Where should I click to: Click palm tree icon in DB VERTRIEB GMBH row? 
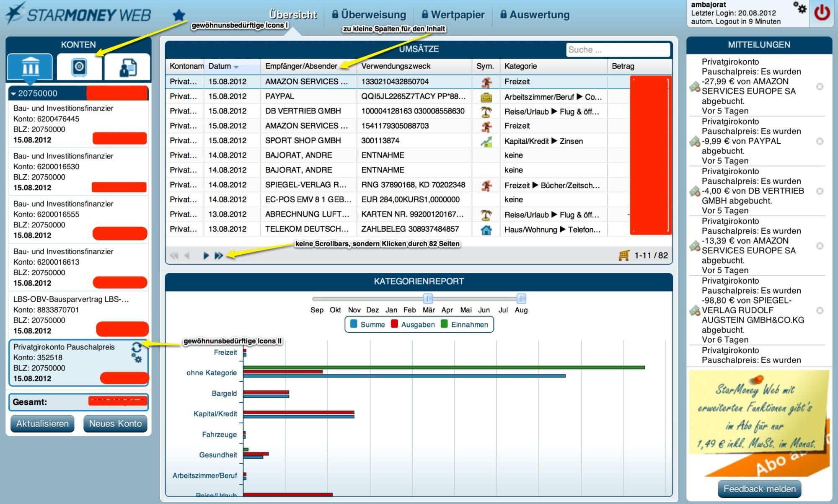click(486, 112)
